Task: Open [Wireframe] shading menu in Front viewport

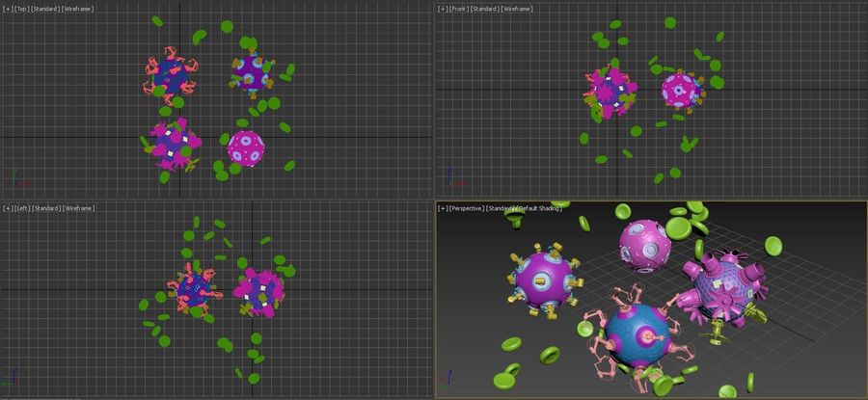Action: point(517,8)
